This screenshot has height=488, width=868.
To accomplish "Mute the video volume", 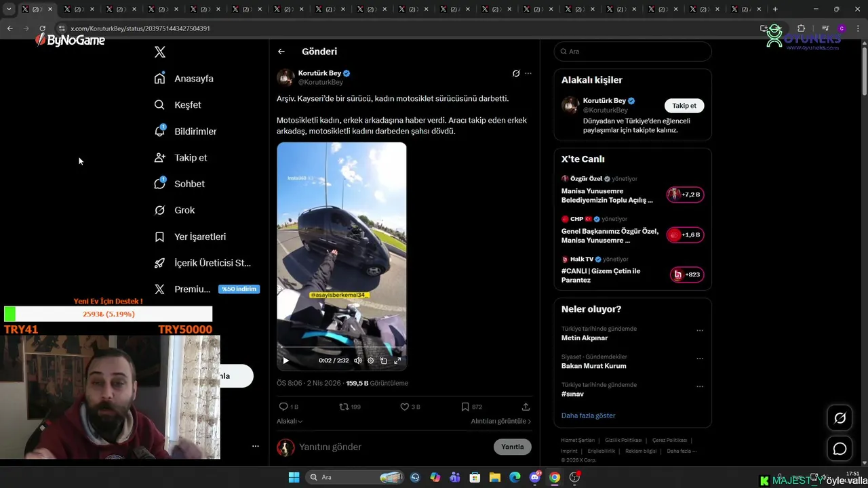I will (x=358, y=361).
